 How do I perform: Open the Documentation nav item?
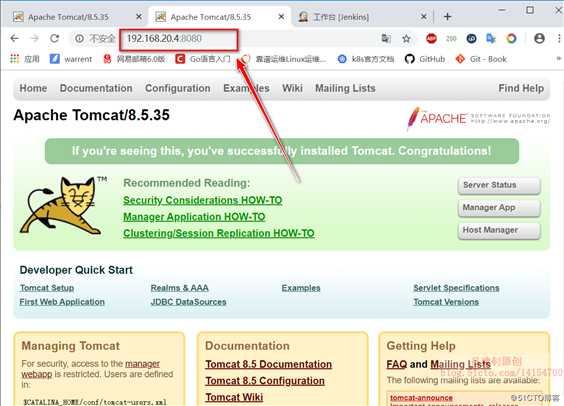[x=96, y=88]
